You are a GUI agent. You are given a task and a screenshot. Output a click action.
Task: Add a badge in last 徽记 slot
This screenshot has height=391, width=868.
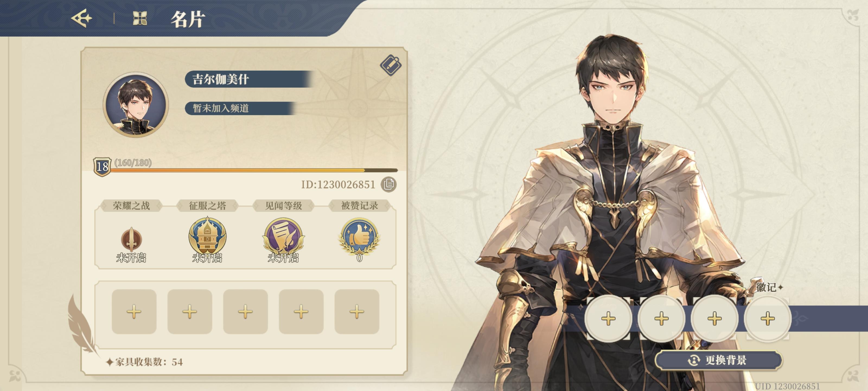768,318
